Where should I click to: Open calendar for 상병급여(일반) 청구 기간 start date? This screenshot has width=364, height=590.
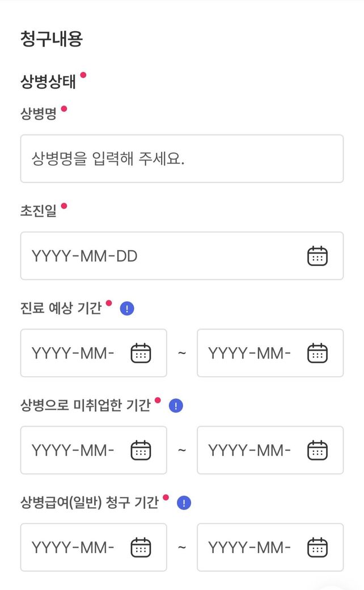click(141, 547)
